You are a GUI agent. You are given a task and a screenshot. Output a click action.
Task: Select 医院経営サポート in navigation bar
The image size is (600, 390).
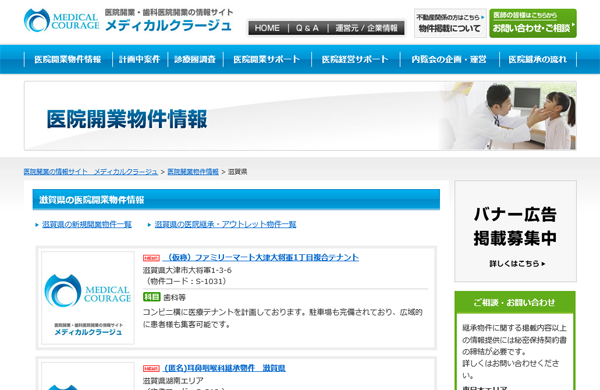point(355,59)
